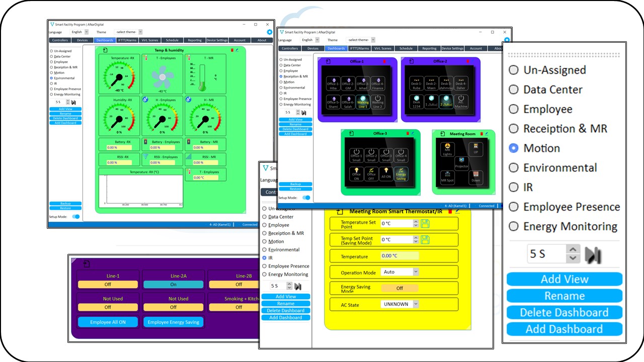Screen dimensions: 644x362
Task: Select the IR radio button beside thermostat panel
Action: click(x=265, y=258)
